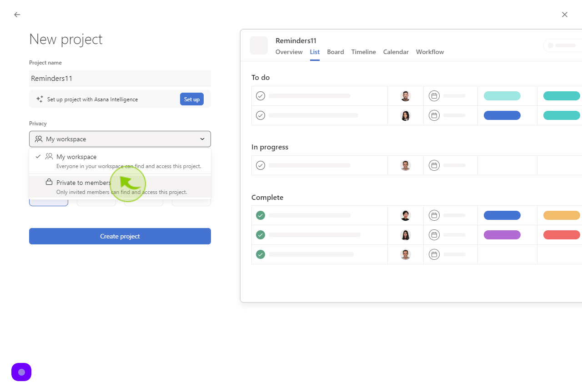Click the Project name field containing Reminders11
This screenshot has height=392, width=582.
120,78
